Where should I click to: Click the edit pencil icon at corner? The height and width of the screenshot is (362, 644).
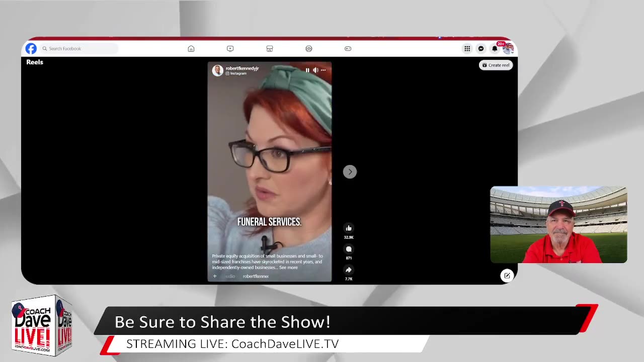pyautogui.click(x=507, y=276)
